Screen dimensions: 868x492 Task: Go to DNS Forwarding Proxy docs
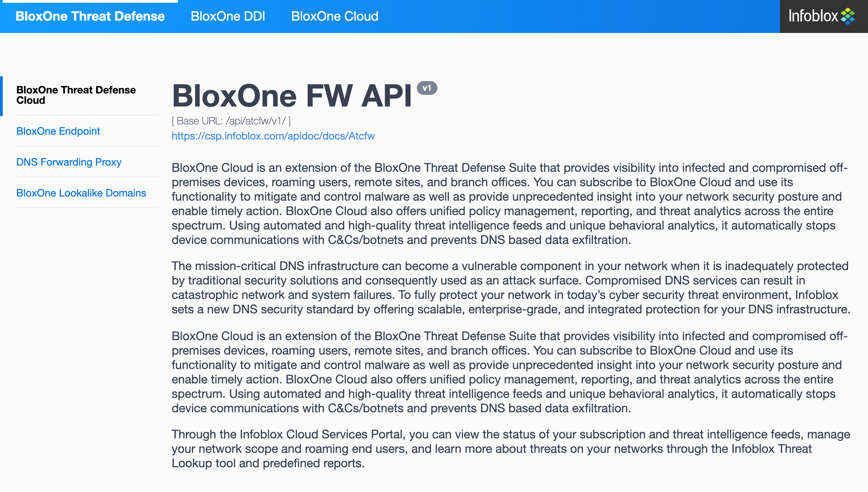69,162
